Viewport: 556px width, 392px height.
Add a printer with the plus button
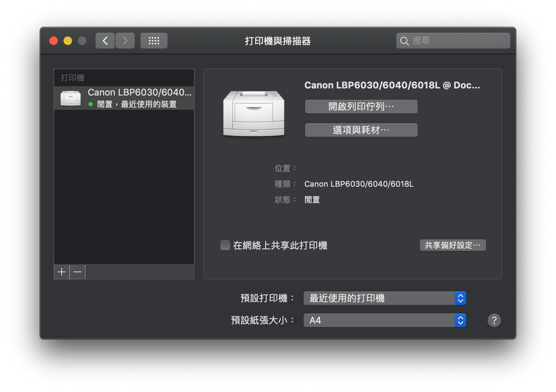pos(62,272)
